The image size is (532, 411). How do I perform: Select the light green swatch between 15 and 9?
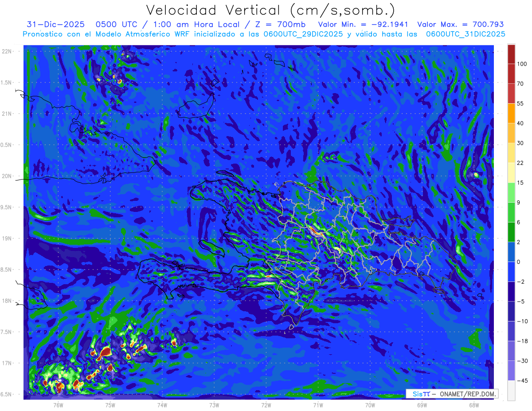[511, 192]
